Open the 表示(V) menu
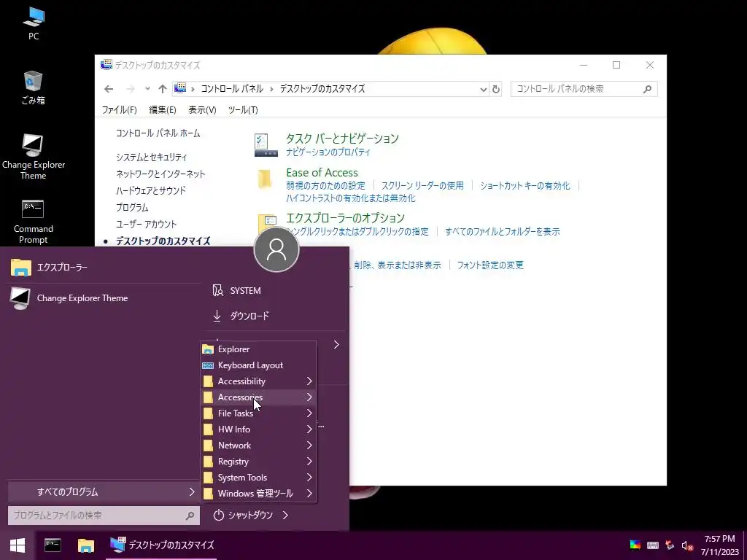This screenshot has height=560, width=747. 202,110
